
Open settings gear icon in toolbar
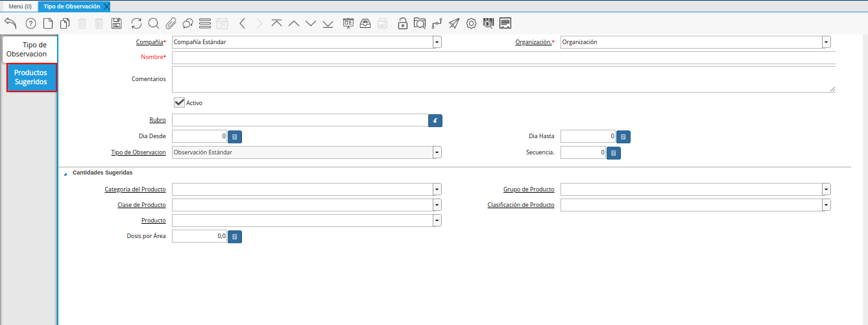pyautogui.click(x=471, y=23)
